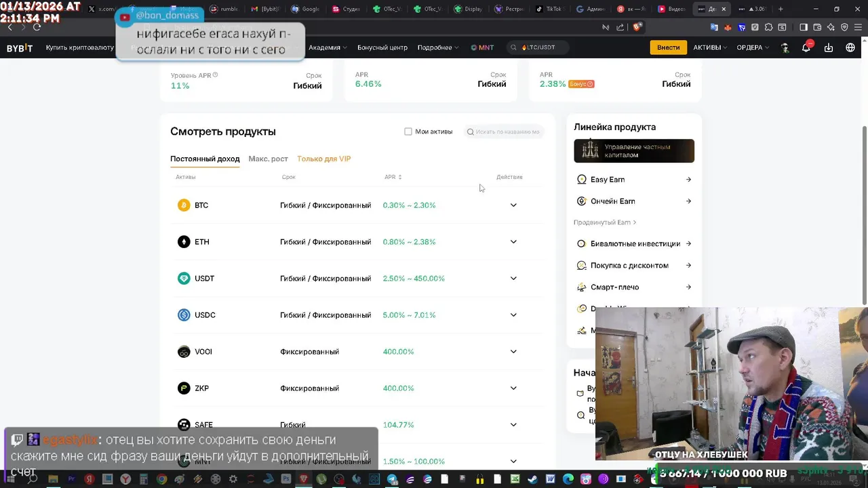Image resolution: width=868 pixels, height=488 pixels.
Task: Expand the VOOI product row
Action: pyautogui.click(x=513, y=351)
